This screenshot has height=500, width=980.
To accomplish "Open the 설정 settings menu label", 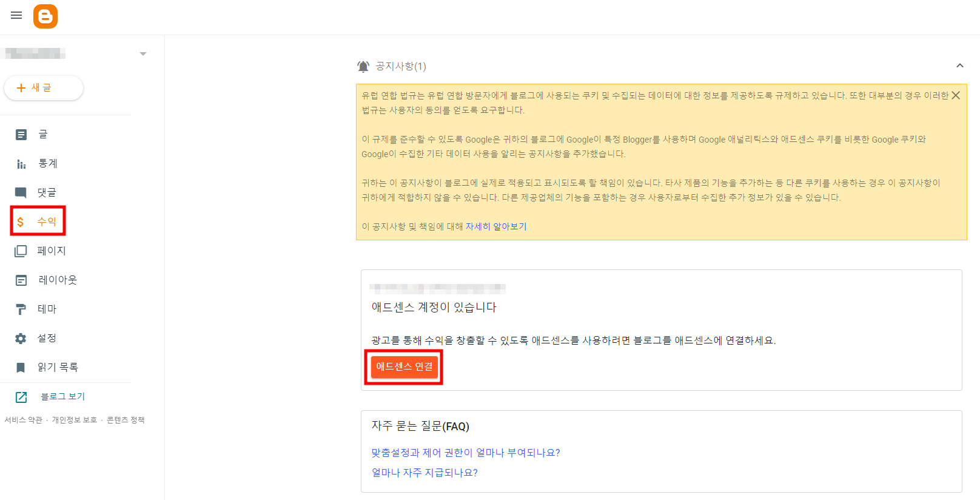I will coord(47,338).
